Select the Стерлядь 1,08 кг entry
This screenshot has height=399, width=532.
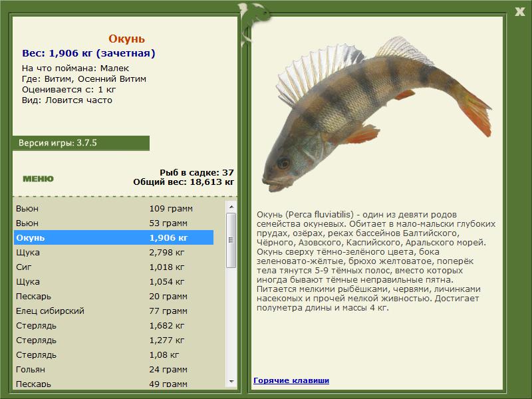pos(114,354)
